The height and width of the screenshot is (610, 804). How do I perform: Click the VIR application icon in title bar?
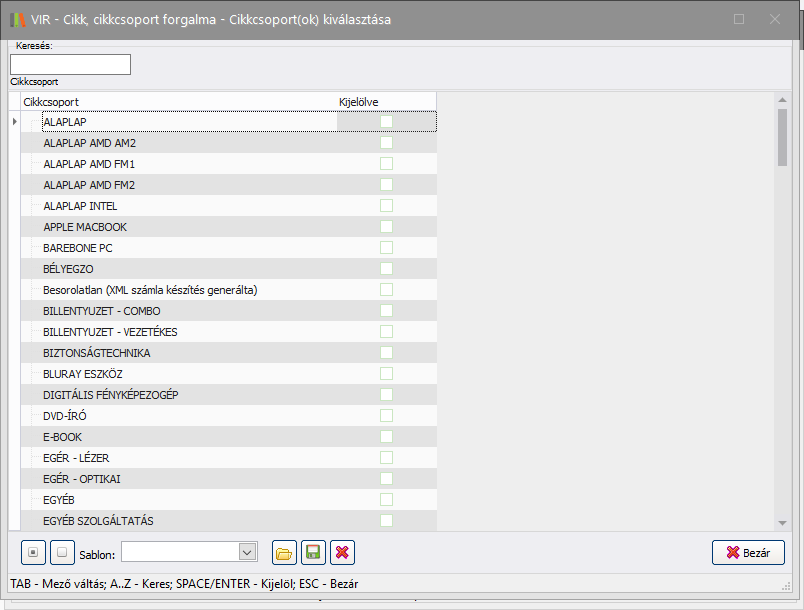click(18, 19)
